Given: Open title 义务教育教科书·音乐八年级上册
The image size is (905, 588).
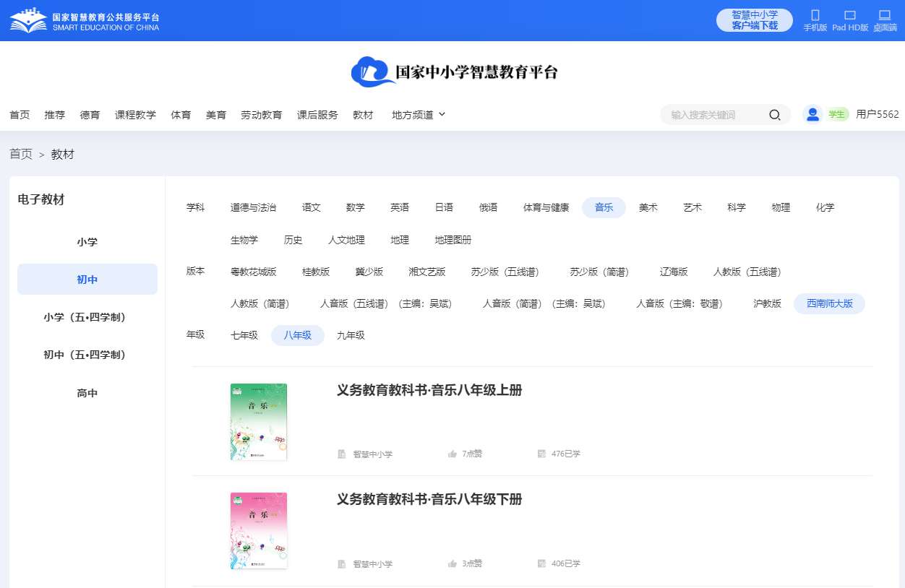Looking at the screenshot, I should click(429, 390).
